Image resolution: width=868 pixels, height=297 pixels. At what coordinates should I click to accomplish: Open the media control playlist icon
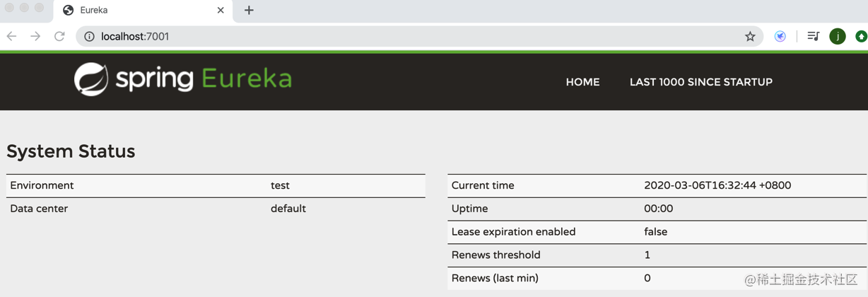tap(813, 36)
